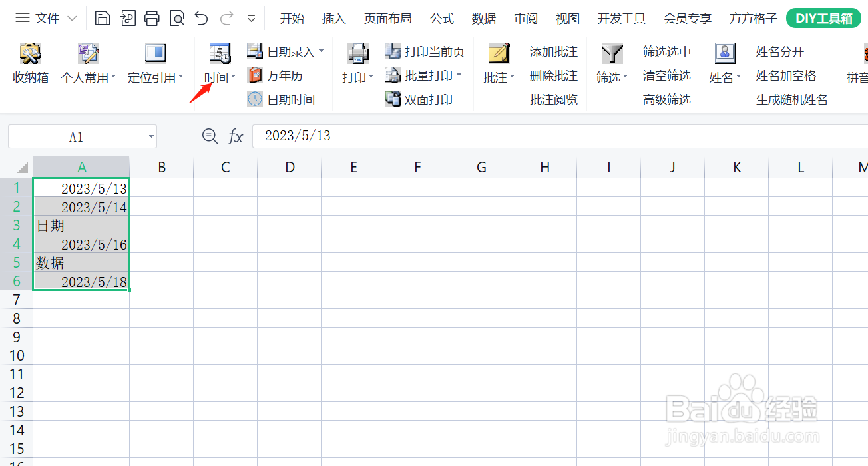Open the 批注 dropdown label
This screenshot has width=868, height=466.
point(499,78)
